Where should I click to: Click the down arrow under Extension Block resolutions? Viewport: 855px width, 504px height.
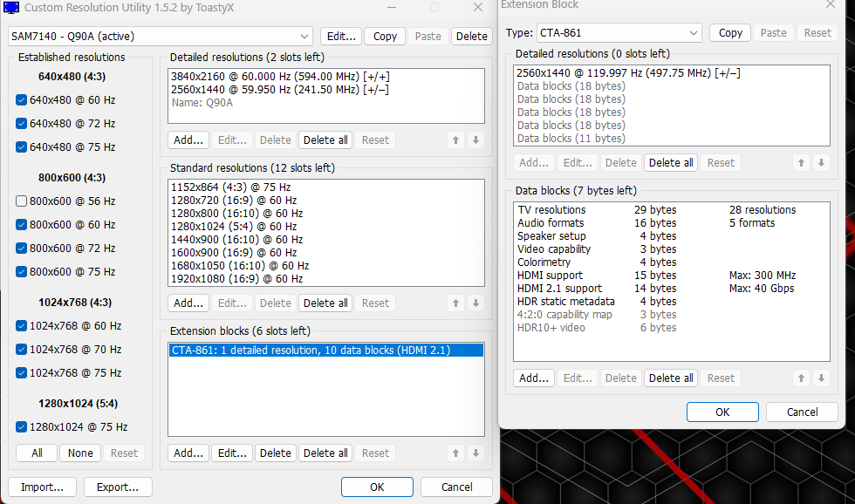(x=821, y=162)
